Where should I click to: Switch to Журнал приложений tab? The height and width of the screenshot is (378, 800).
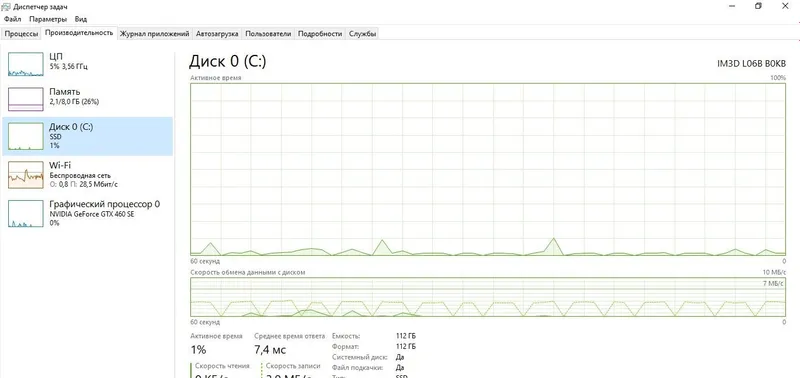pyautogui.click(x=154, y=34)
